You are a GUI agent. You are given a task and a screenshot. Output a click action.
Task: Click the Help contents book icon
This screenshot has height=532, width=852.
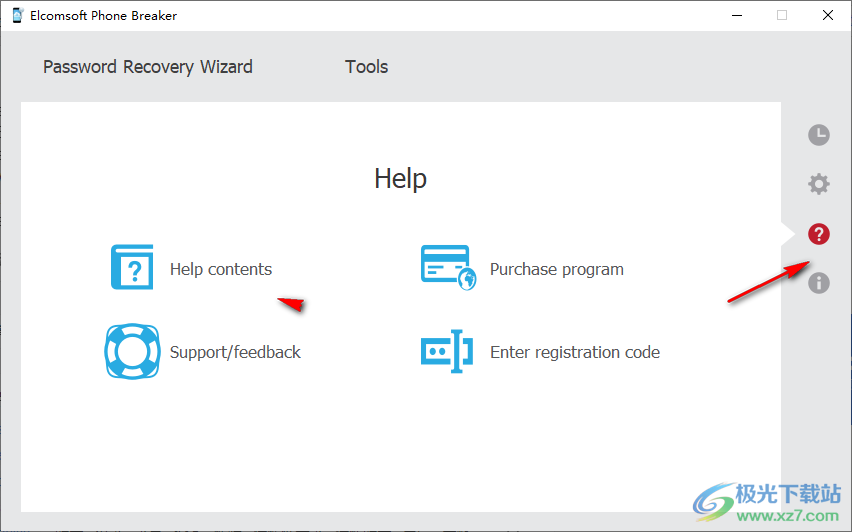(x=132, y=267)
